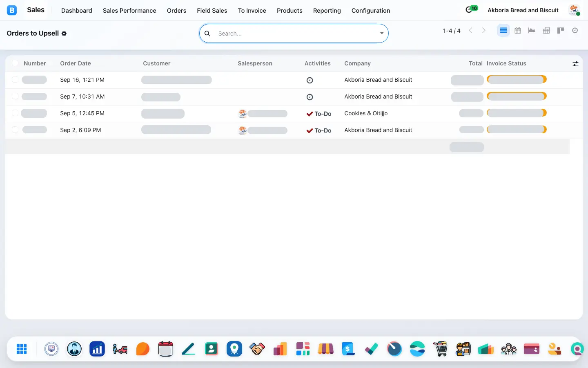Open the blue B app logo

12,10
